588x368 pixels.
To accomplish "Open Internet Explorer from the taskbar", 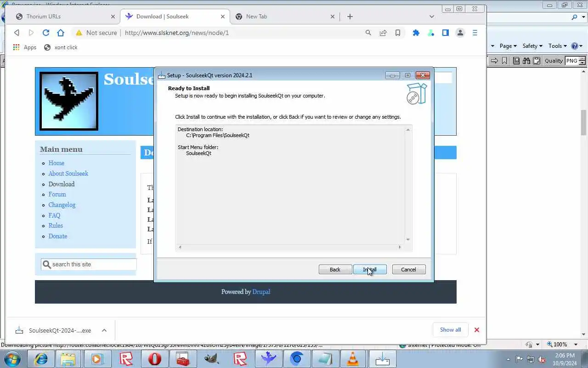I will (x=41, y=359).
